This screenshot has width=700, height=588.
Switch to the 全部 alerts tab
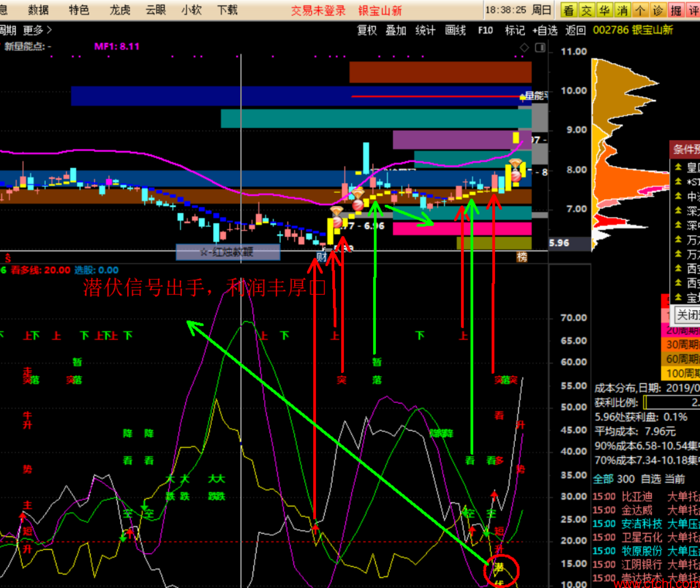(603, 479)
